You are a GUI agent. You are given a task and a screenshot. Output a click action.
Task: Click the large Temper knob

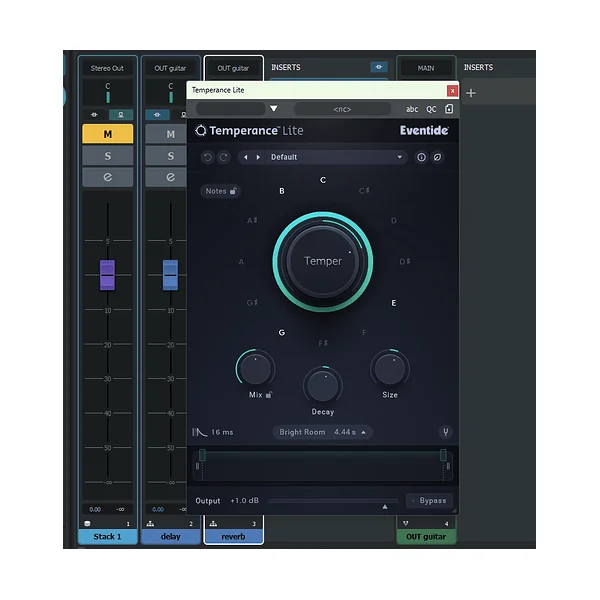(x=323, y=261)
